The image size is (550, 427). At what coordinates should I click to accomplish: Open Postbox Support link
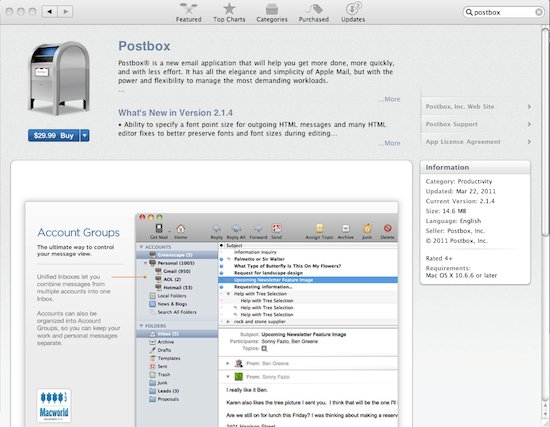point(451,124)
